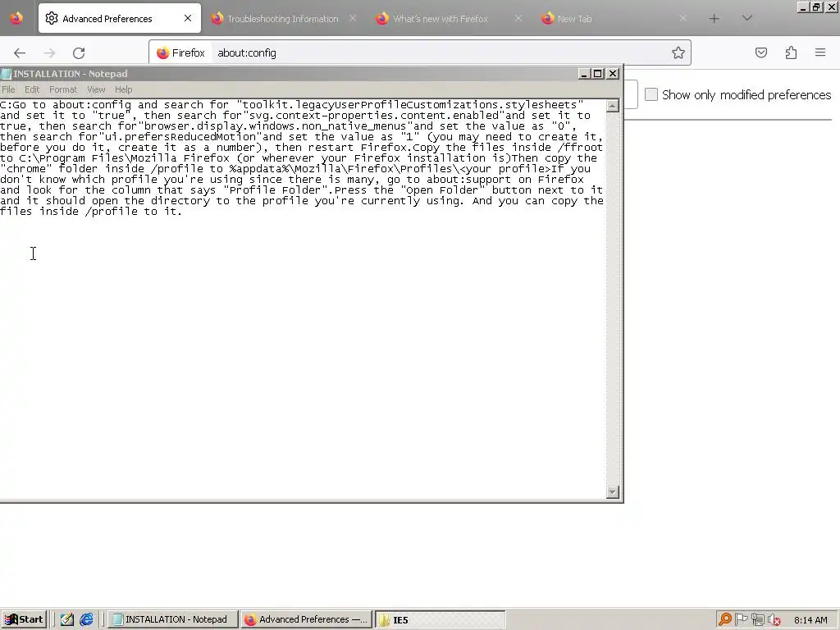Image resolution: width=840 pixels, height=630 pixels.
Task: Reload the current Firefox page
Action: tap(79, 53)
